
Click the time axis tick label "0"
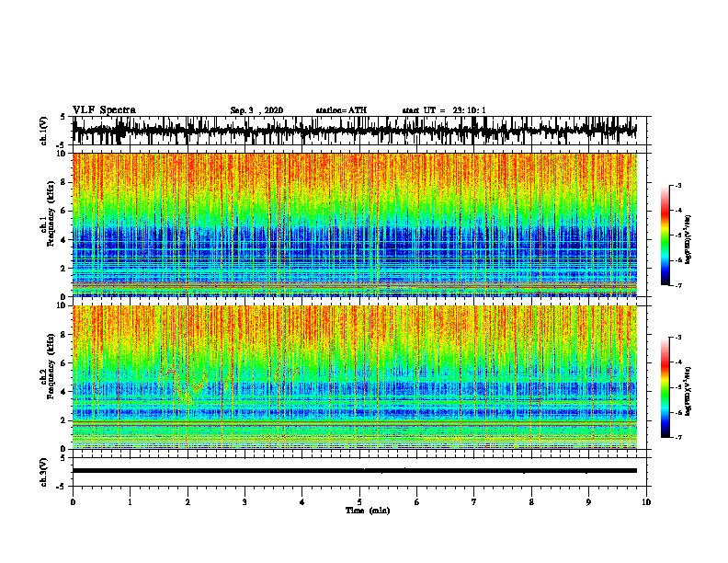73,502
